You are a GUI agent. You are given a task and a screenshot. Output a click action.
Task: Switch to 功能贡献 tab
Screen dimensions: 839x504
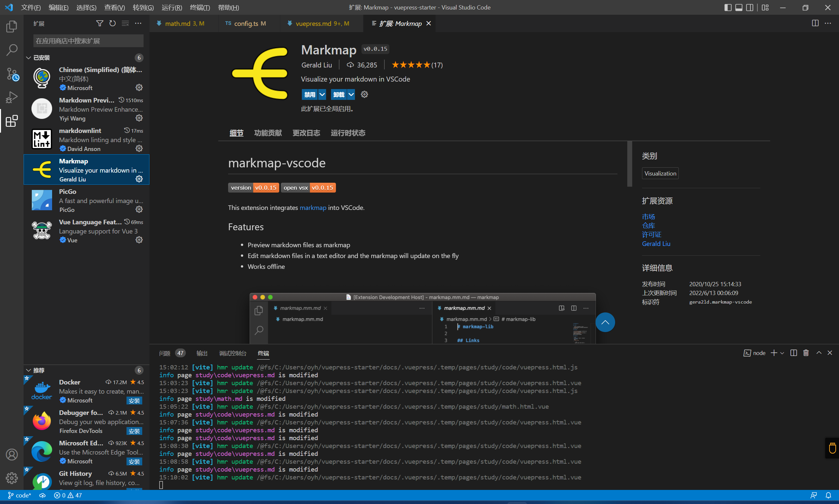coord(268,133)
